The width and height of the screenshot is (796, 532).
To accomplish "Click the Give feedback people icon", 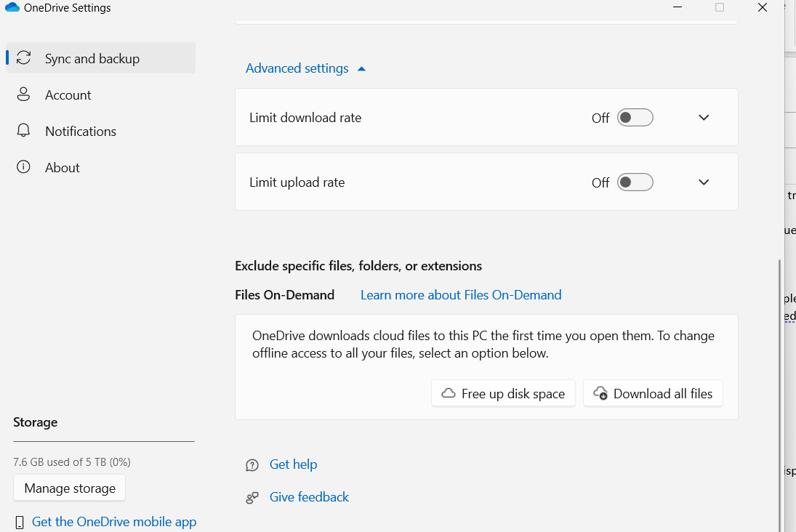I will point(252,498).
